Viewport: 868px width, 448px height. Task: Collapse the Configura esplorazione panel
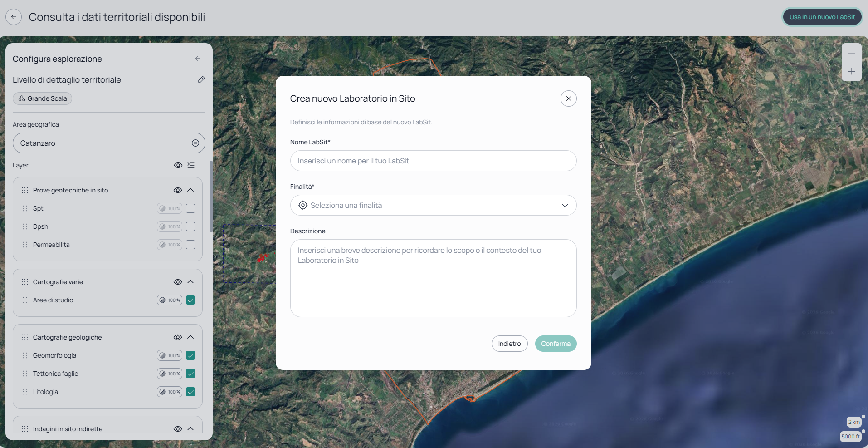(x=197, y=59)
